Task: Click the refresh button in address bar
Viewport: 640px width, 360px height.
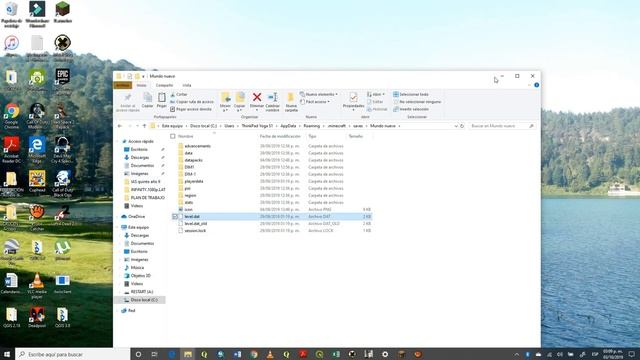Action: (462, 126)
